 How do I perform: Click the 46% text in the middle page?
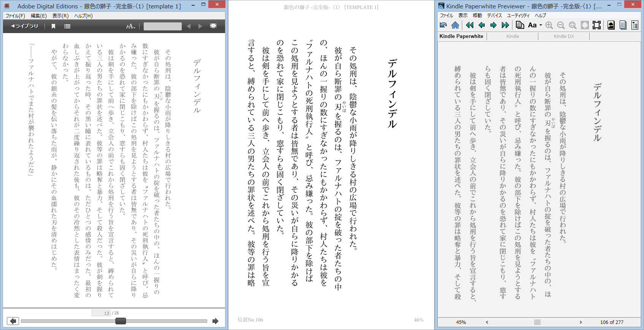(419, 320)
